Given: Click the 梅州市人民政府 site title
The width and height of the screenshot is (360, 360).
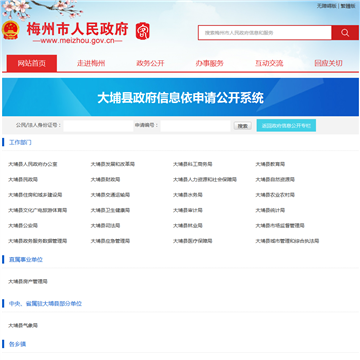Looking at the screenshot, I should point(77,29).
